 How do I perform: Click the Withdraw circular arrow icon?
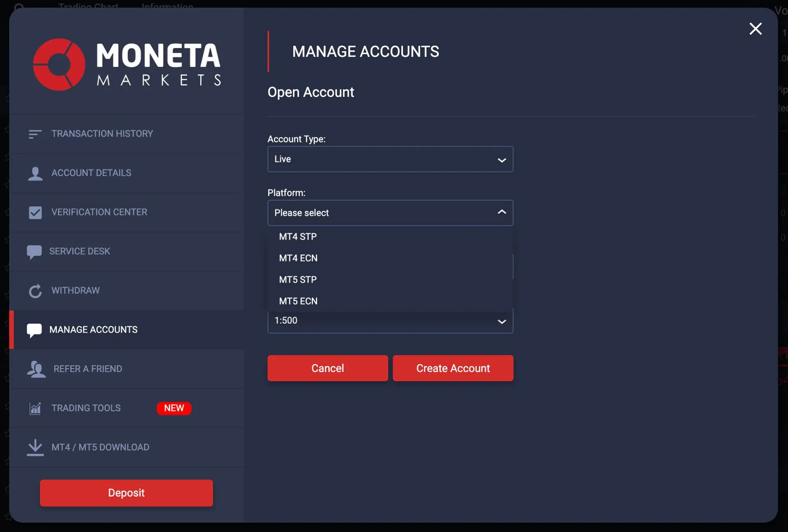(35, 291)
